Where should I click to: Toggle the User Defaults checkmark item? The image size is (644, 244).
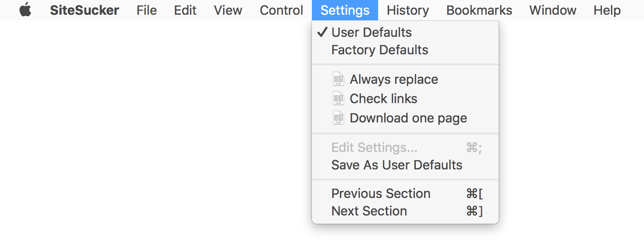click(371, 32)
